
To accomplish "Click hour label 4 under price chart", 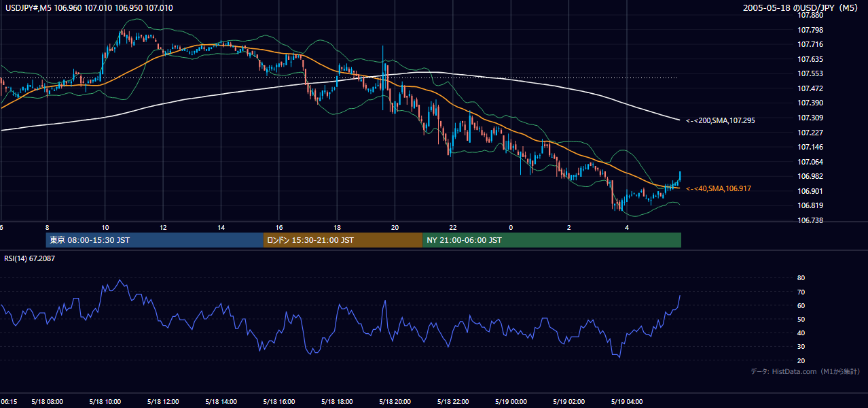I will tap(627, 228).
